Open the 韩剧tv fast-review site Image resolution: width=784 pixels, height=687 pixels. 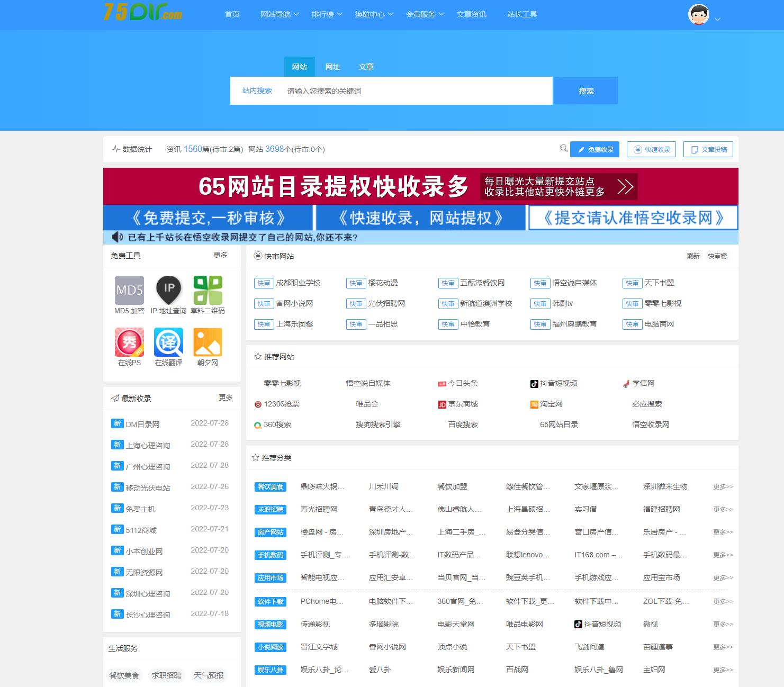(562, 304)
